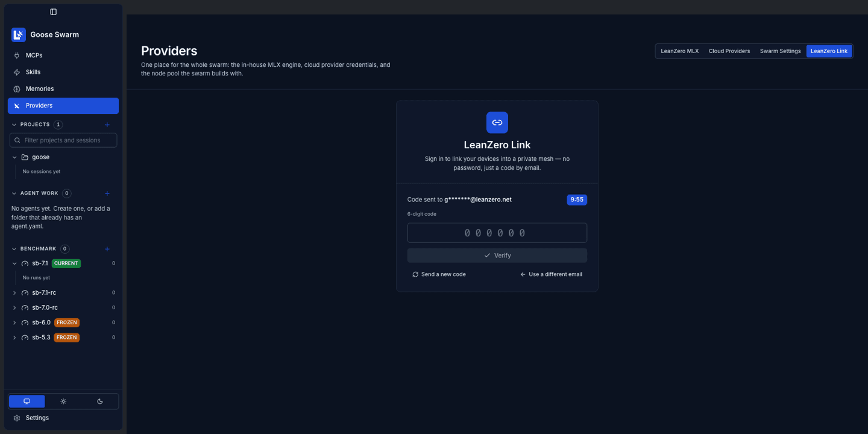Click the gauge icon beside sb-6.0
Screen dimensions: 868x434
[x=25, y=322]
